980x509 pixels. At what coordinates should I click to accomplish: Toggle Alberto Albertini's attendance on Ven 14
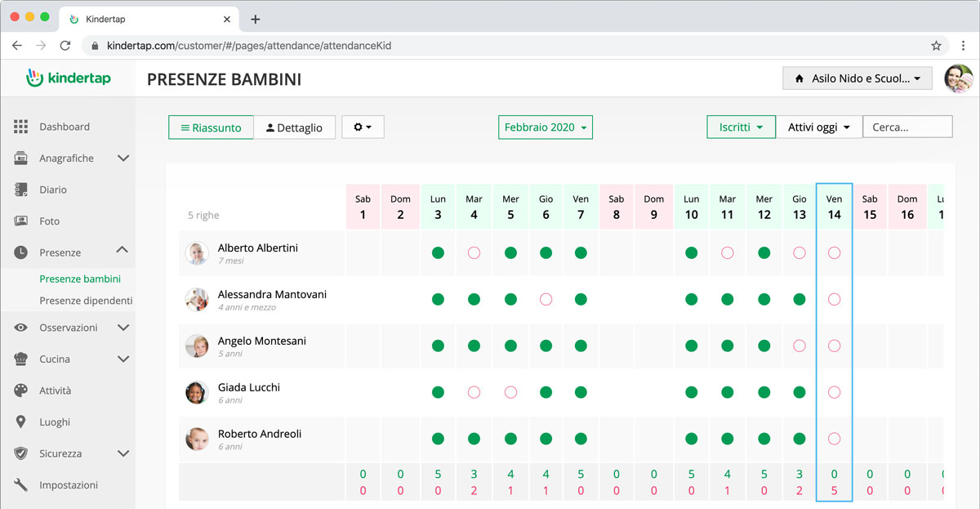[x=834, y=253]
